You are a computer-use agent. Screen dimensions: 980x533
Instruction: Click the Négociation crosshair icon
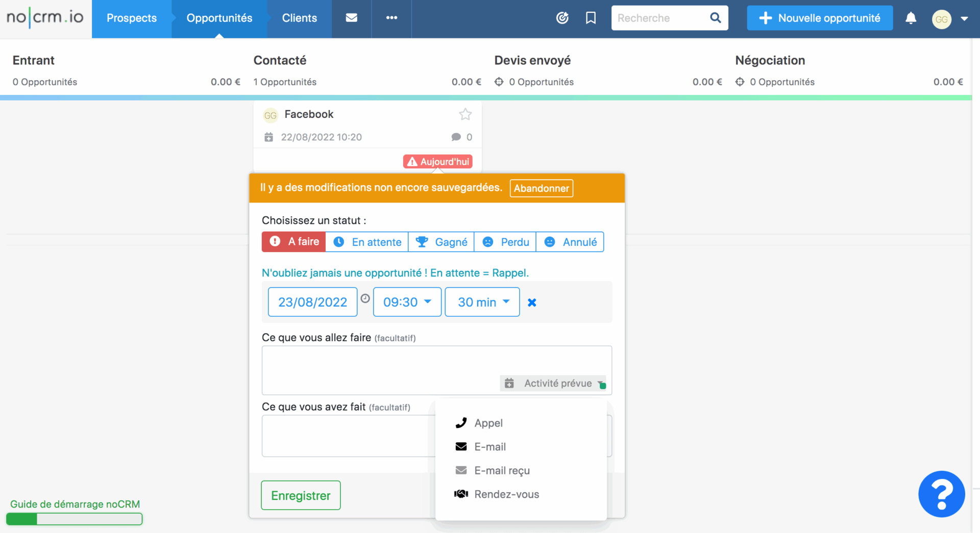[x=740, y=82]
